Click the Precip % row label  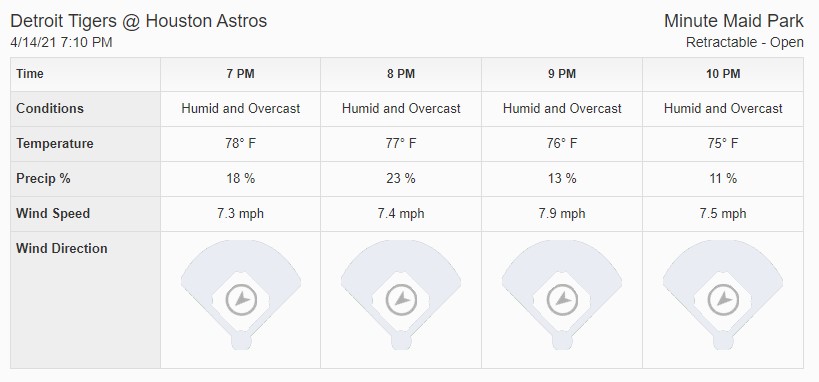43,179
